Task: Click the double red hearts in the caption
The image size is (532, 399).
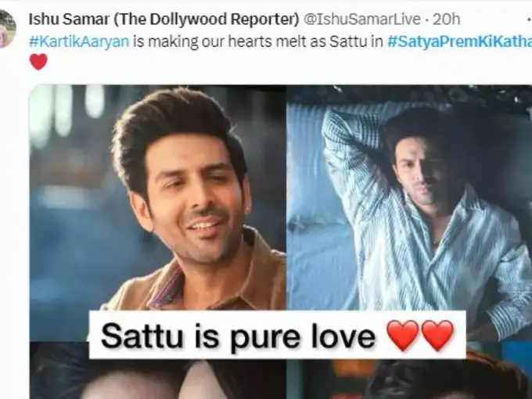Action: [419, 335]
